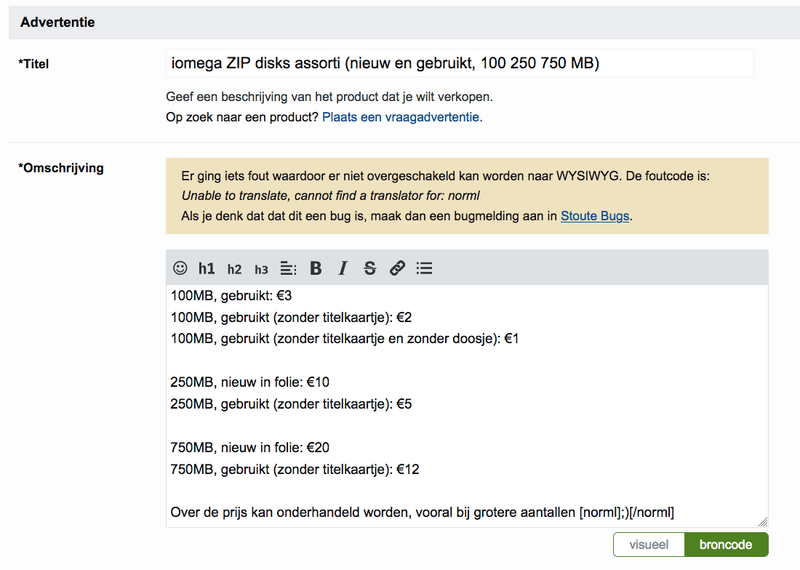800x570 pixels.
Task: Click the '*Titel' field label
Action: pos(34,64)
